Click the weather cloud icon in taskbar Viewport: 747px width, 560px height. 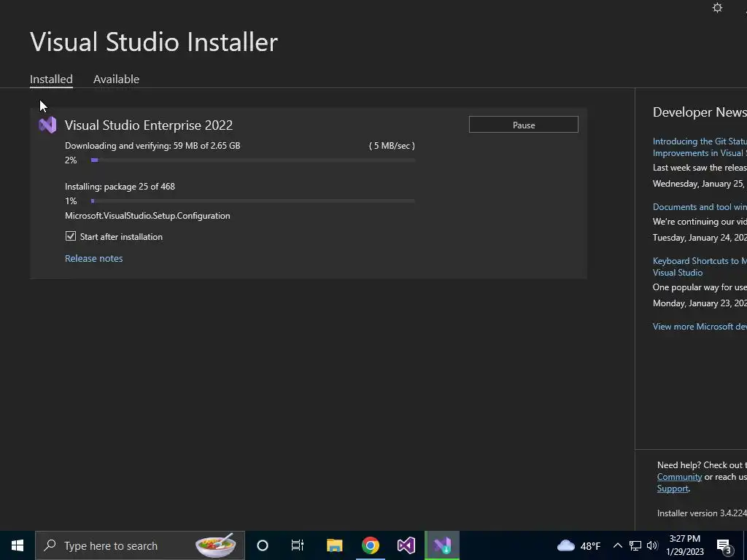(x=566, y=545)
